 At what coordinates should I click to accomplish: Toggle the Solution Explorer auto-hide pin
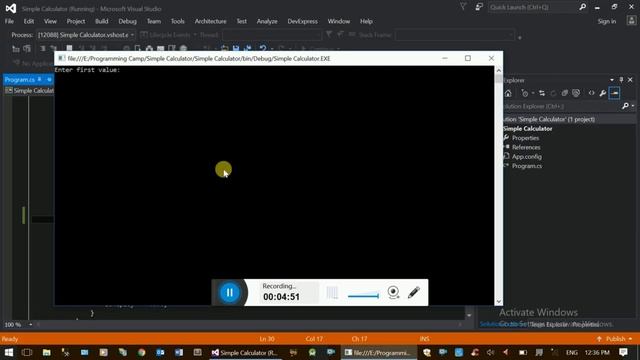coord(621,80)
